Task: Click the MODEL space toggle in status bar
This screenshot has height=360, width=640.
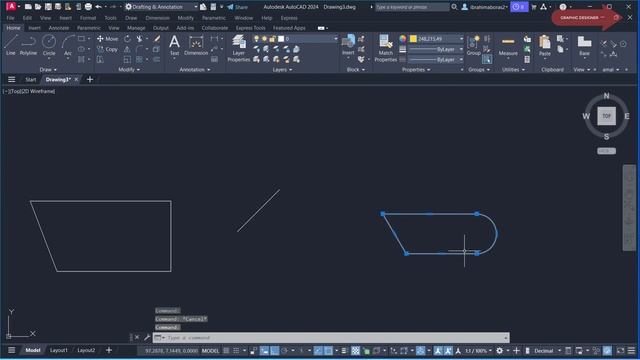Action: pyautogui.click(x=211, y=351)
